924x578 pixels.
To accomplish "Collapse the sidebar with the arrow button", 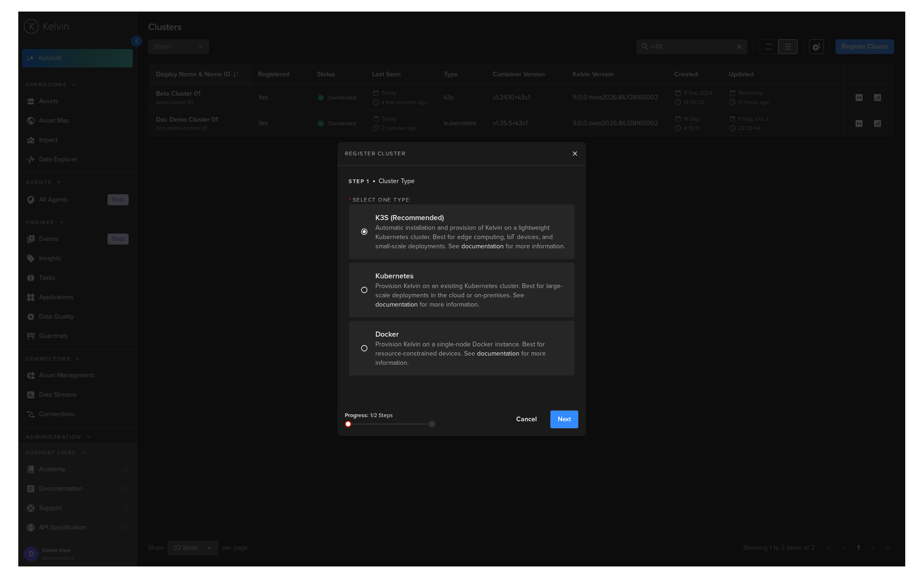I will 137,41.
